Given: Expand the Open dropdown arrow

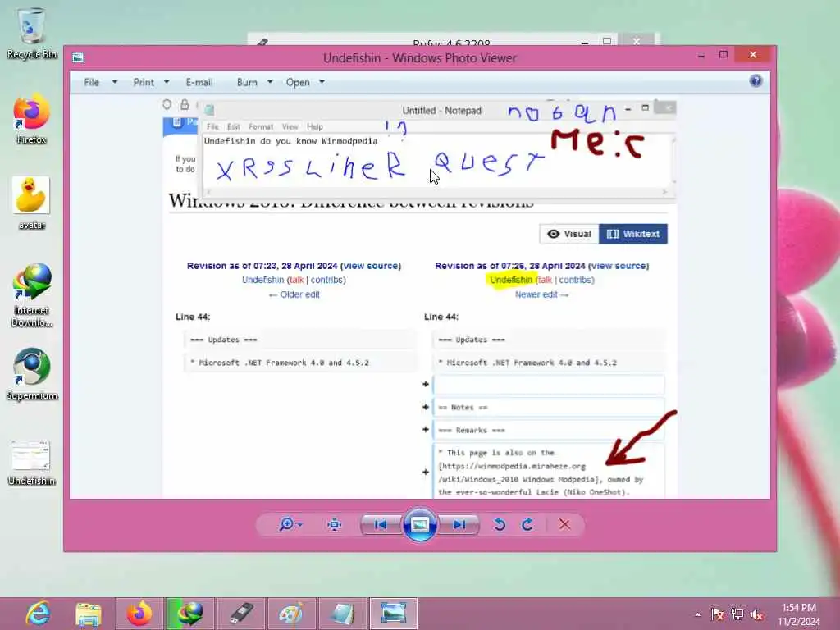Looking at the screenshot, I should tap(322, 82).
